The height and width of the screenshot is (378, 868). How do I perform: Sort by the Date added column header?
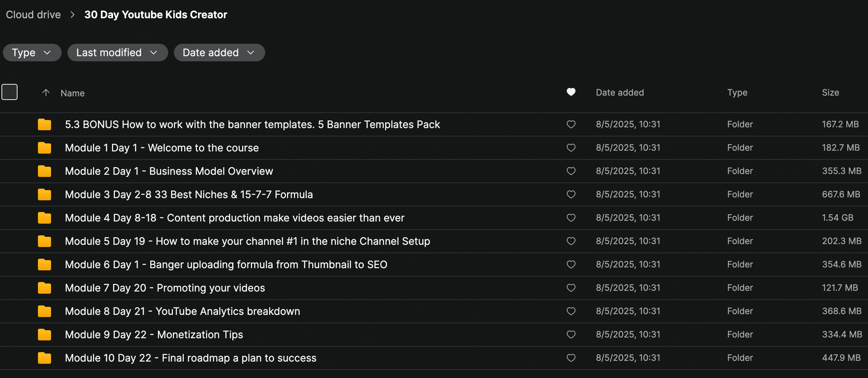tap(620, 93)
